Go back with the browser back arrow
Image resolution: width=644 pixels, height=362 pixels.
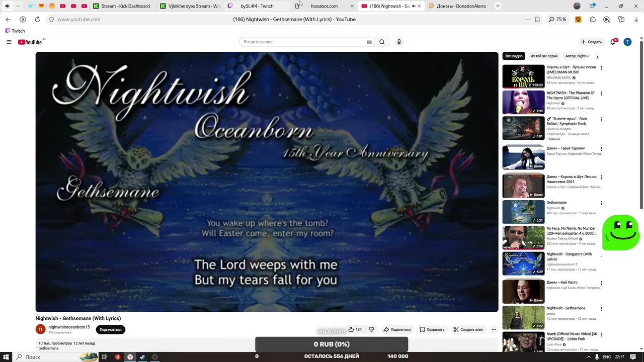point(8,19)
